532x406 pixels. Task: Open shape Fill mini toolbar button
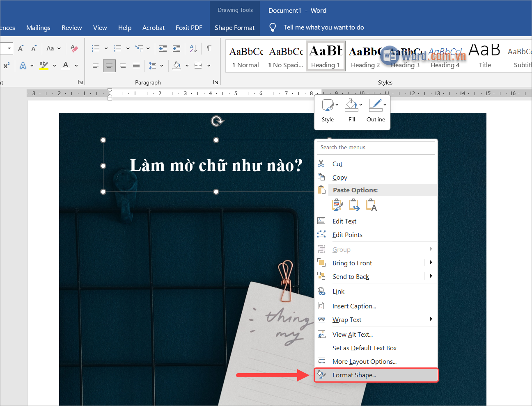[353, 110]
